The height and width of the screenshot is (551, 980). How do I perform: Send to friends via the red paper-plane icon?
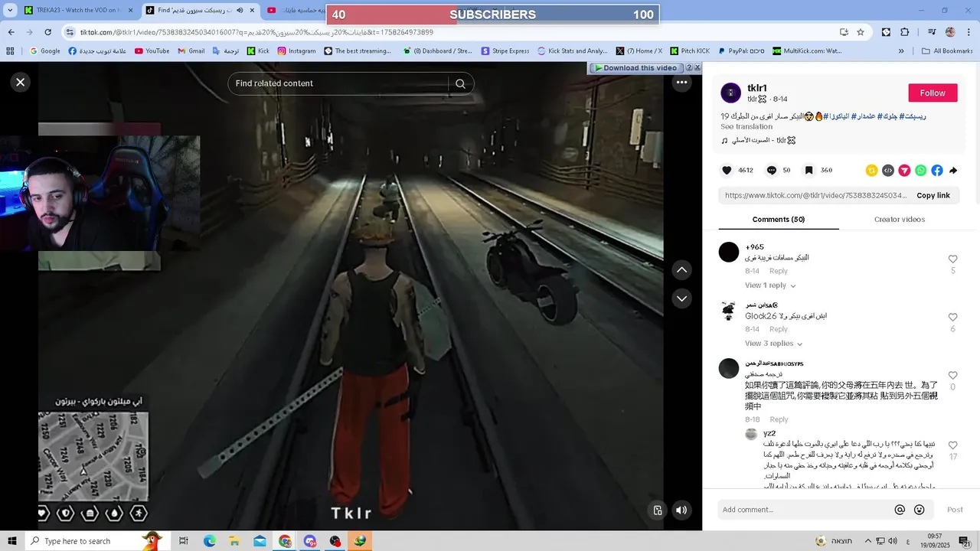tap(904, 171)
